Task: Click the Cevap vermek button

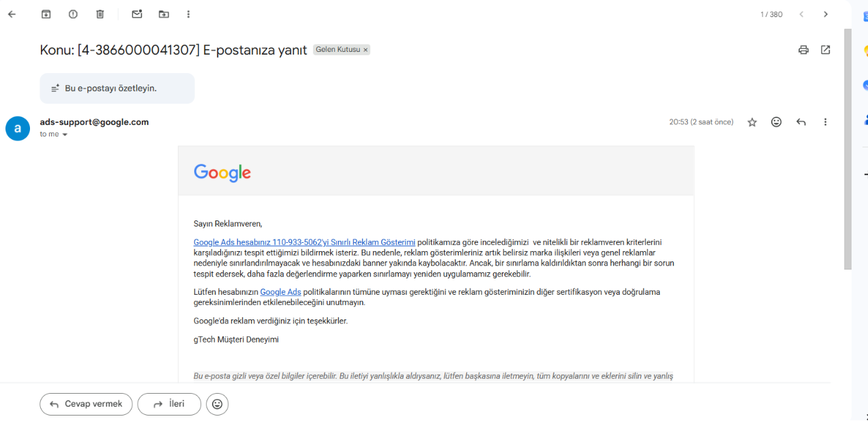Action: click(86, 404)
